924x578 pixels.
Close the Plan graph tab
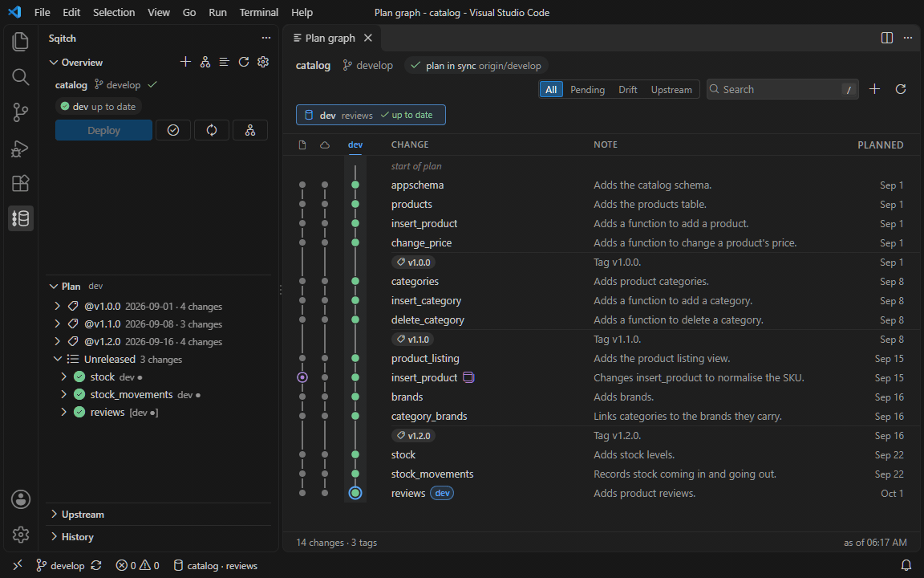click(x=368, y=38)
